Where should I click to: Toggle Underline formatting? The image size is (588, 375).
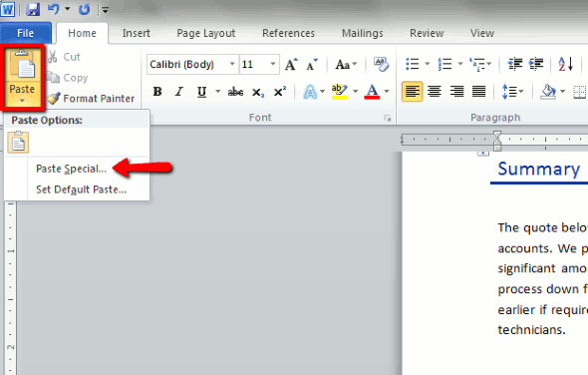(x=201, y=92)
